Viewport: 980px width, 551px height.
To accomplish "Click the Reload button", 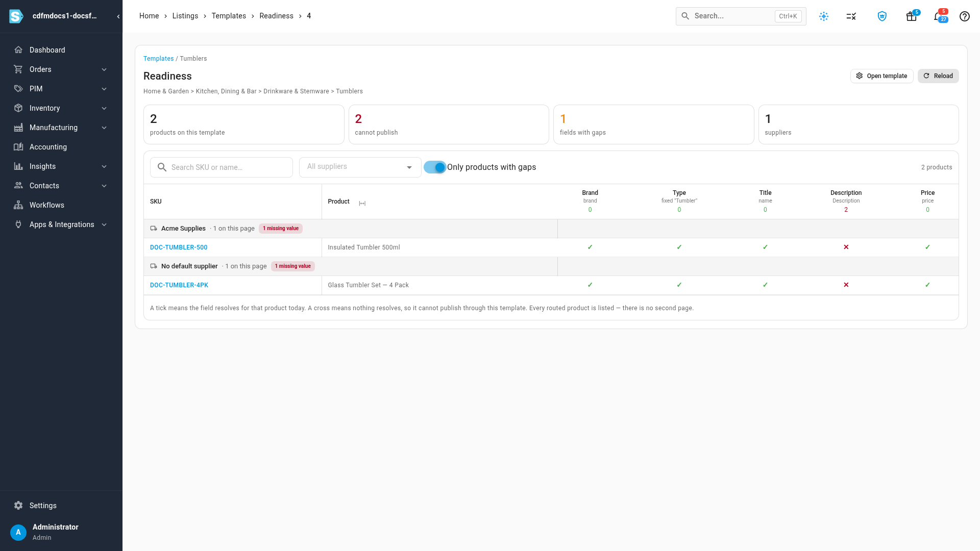I will click(938, 76).
